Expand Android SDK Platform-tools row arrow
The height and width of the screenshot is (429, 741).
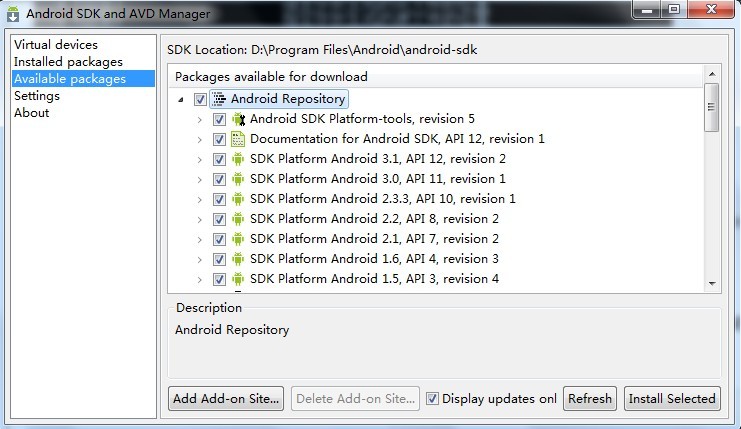[x=199, y=120]
